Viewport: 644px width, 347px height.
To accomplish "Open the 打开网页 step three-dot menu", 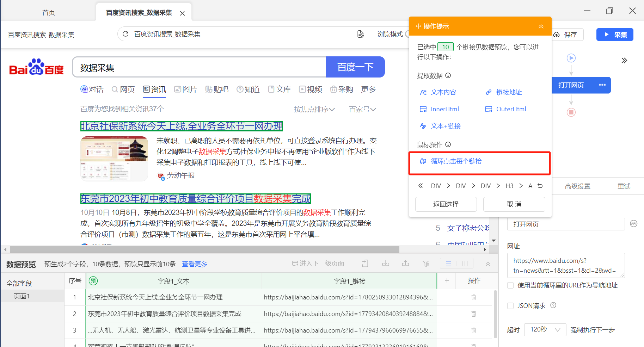I will coord(602,85).
